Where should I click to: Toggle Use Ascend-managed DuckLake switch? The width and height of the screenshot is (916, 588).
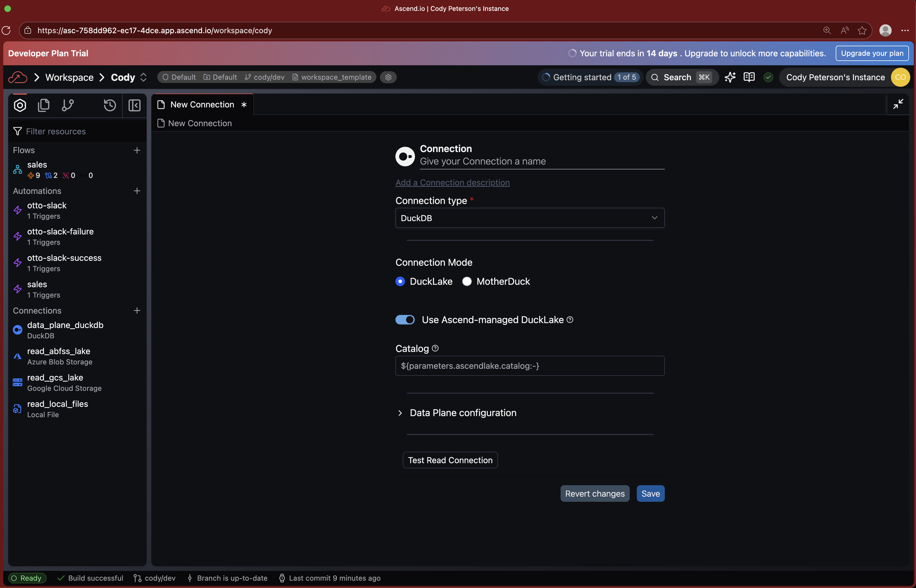click(405, 320)
